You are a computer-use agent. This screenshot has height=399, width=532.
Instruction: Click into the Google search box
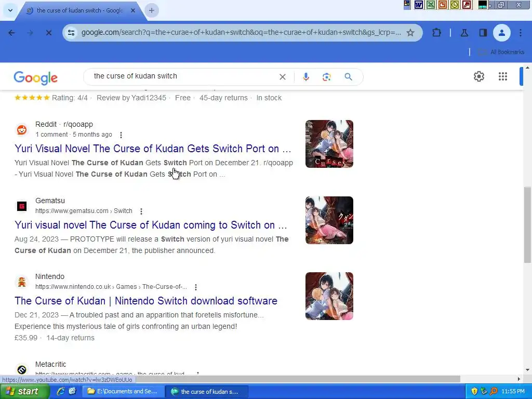point(183,76)
